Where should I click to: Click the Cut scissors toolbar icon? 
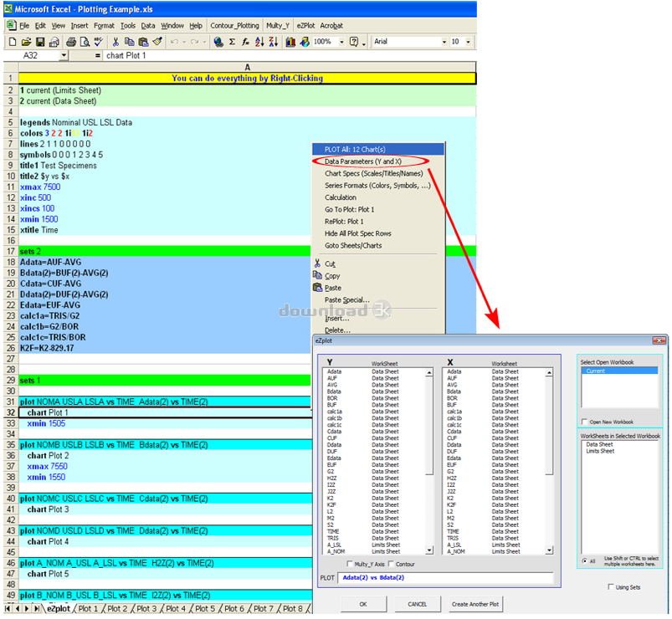[x=115, y=42]
